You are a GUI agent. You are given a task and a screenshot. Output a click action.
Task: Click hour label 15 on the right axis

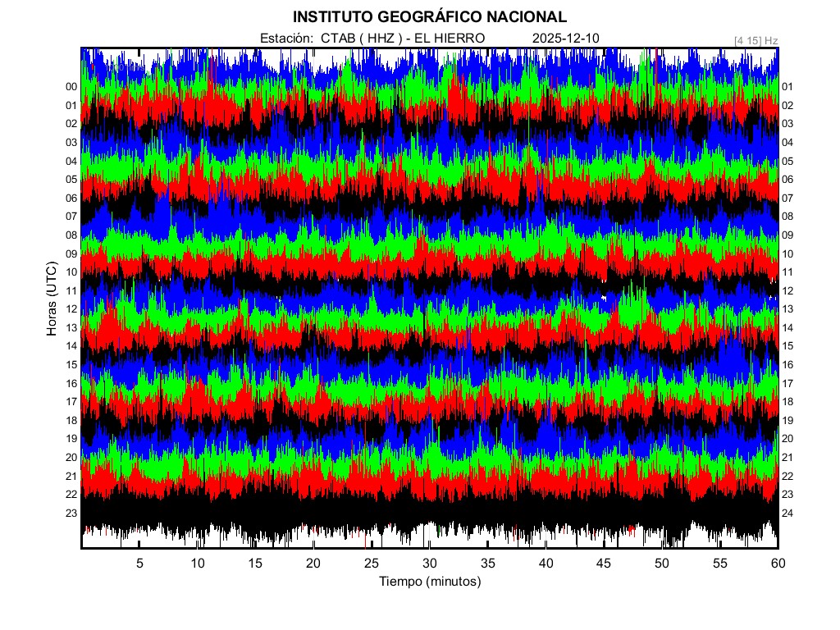tap(787, 346)
